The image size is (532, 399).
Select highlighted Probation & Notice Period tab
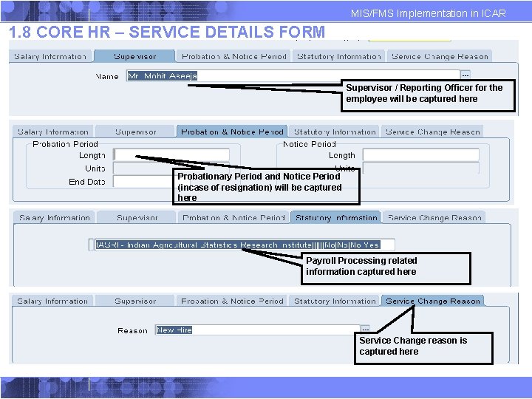[x=232, y=132]
